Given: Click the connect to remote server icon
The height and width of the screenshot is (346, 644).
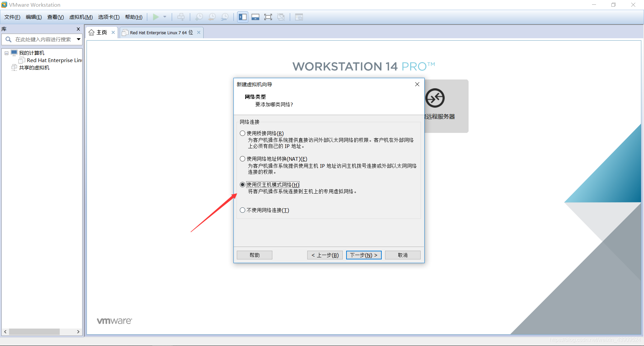Looking at the screenshot, I should click(x=435, y=98).
